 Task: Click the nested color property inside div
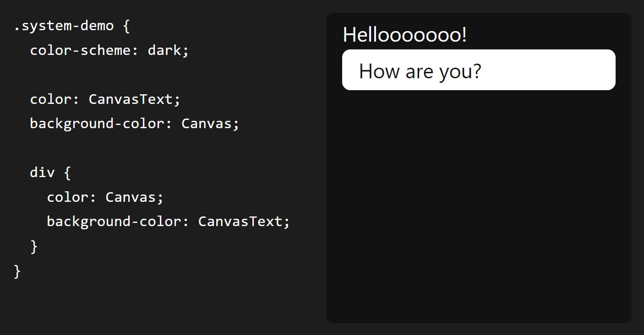[x=68, y=197]
